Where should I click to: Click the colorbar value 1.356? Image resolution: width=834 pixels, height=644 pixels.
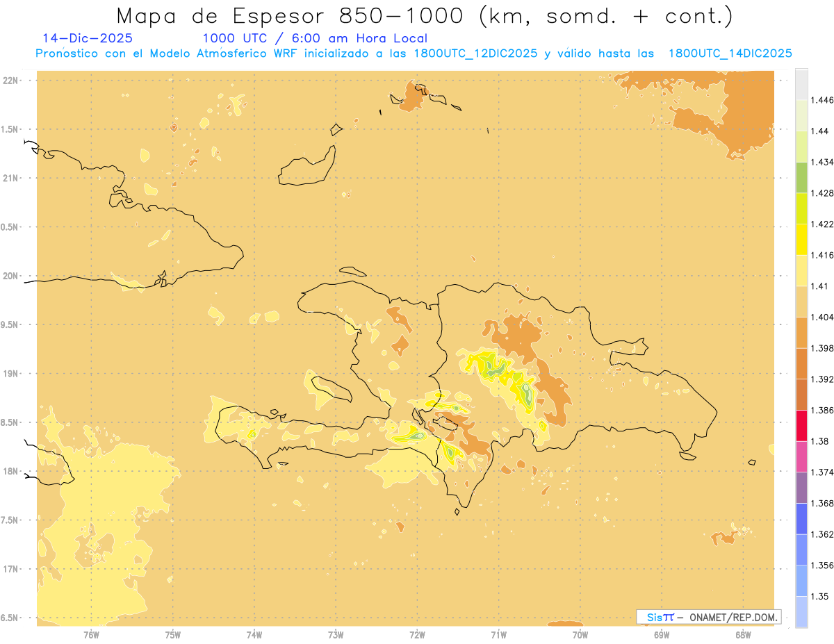pos(823,565)
